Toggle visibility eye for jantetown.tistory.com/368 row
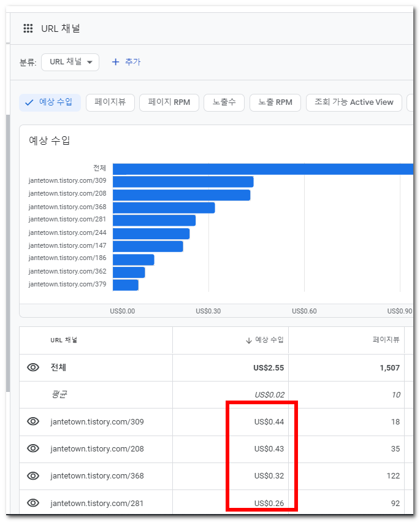The width and height of the screenshot is (420, 522). (x=33, y=476)
